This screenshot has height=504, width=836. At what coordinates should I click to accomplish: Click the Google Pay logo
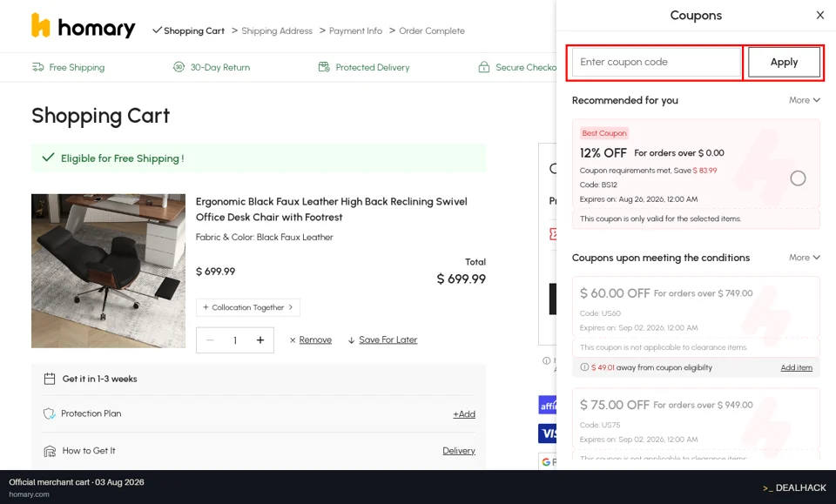548,462
